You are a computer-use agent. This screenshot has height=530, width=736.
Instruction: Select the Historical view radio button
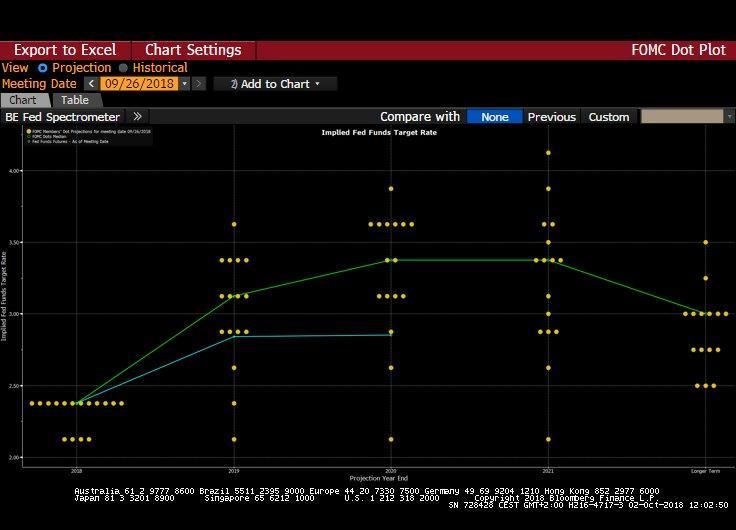click(x=123, y=68)
